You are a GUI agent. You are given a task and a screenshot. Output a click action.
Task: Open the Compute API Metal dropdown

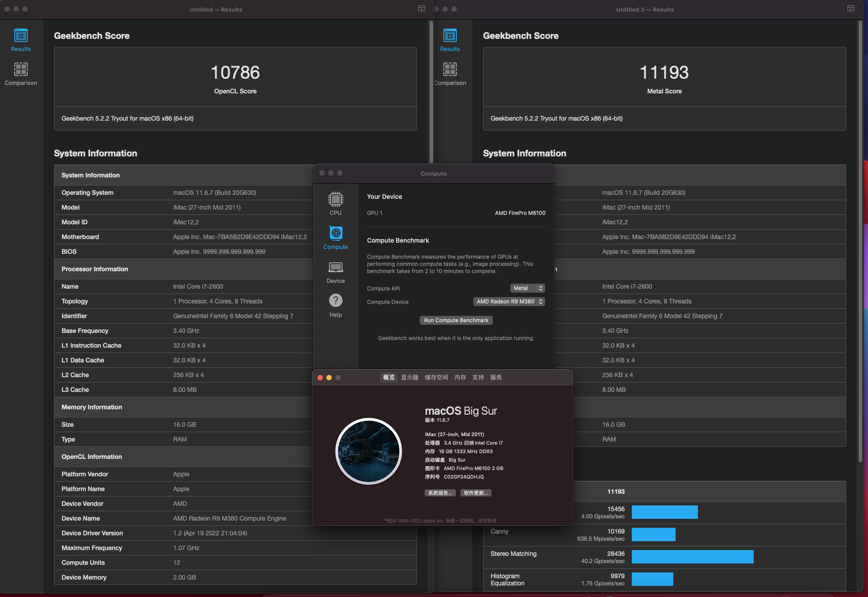click(527, 288)
